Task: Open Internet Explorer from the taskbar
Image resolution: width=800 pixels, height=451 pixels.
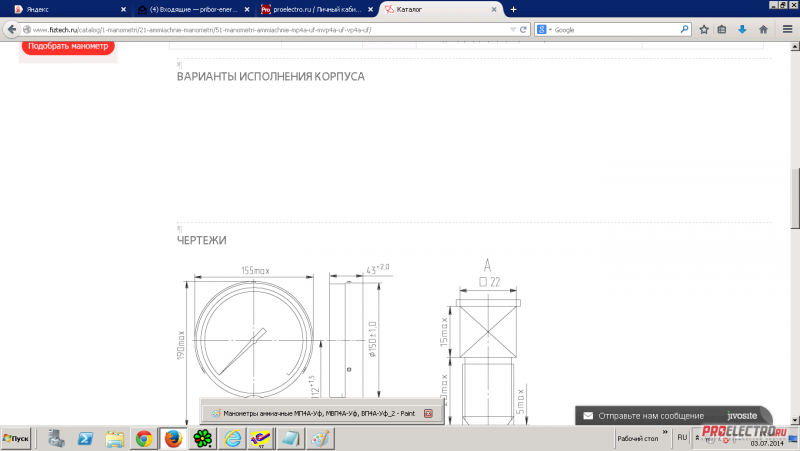Action: pyautogui.click(x=232, y=438)
